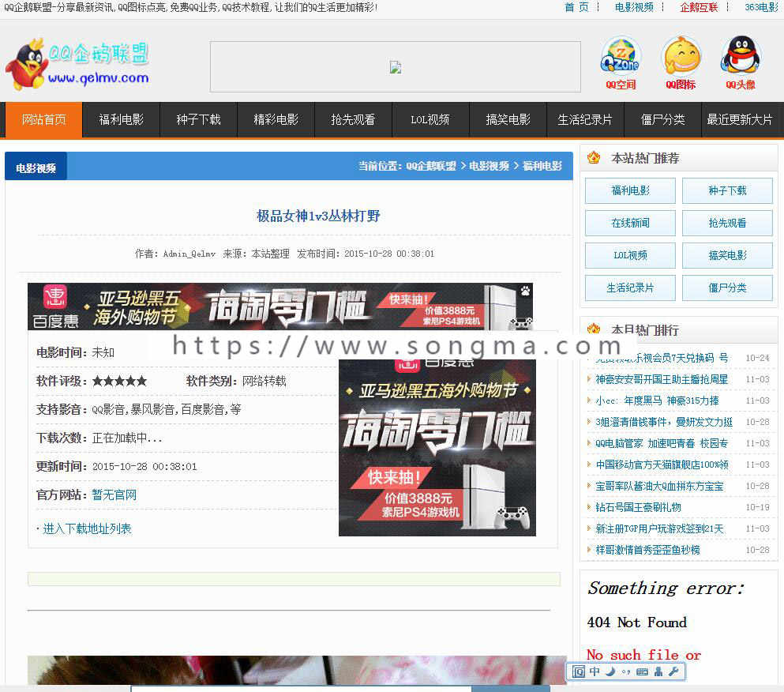The height and width of the screenshot is (692, 784).
Task: Click the article title 极品女神1v3丛林打野
Action: [318, 216]
